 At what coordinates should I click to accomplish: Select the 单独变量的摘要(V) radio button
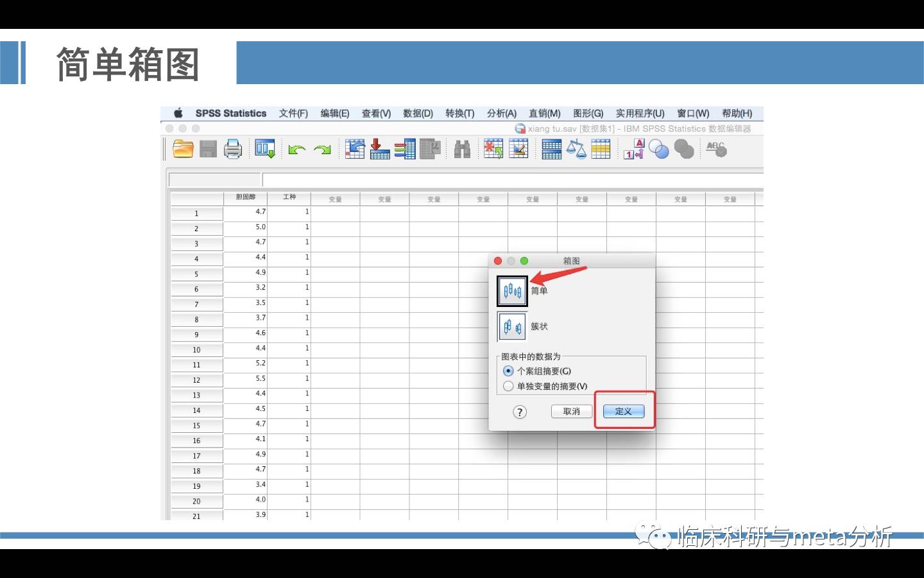508,387
